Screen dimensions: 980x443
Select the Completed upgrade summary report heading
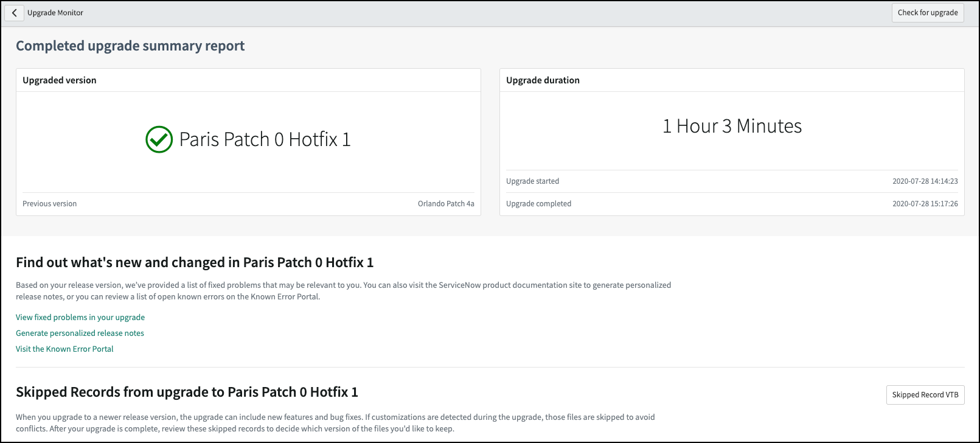(x=130, y=46)
